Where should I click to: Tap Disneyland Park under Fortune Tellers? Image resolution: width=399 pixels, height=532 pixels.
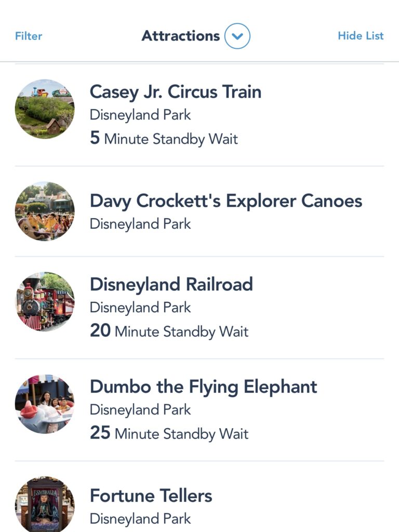[140, 519]
